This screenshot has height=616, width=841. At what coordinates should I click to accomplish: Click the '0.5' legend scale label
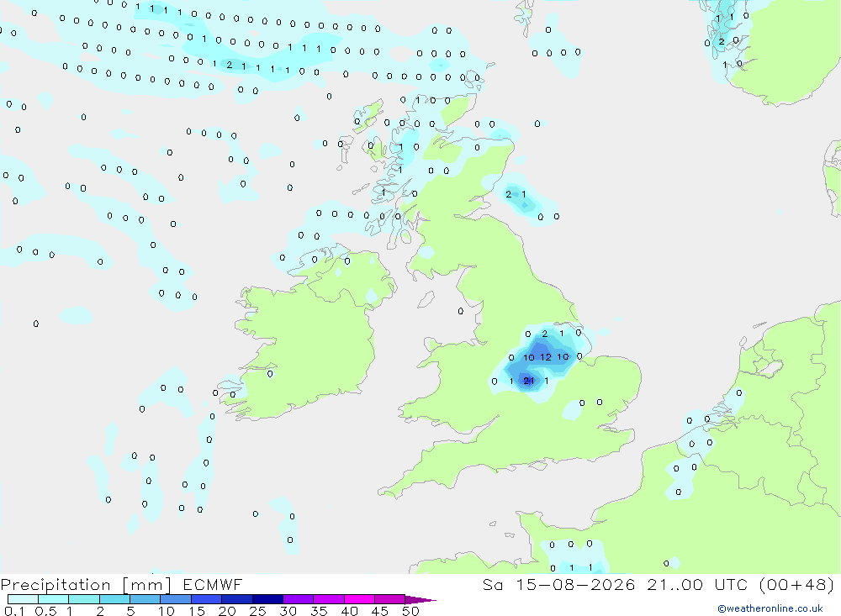[x=45, y=611]
